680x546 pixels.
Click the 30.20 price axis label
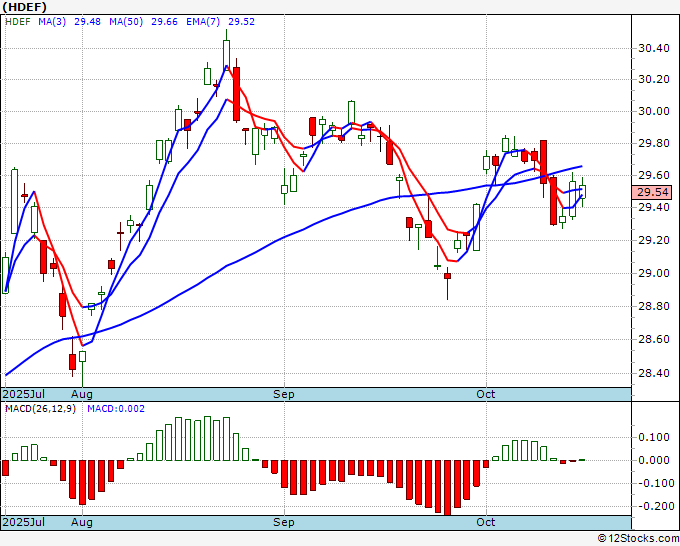tap(654, 79)
